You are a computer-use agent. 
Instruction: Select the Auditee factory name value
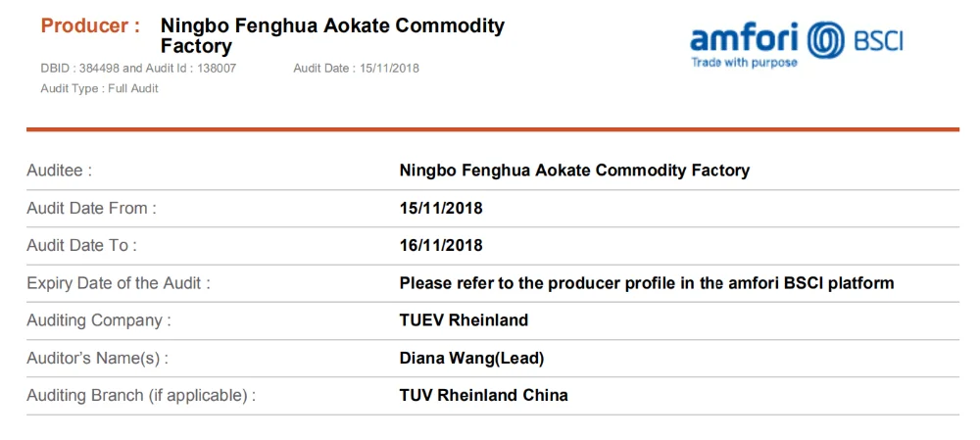point(574,171)
